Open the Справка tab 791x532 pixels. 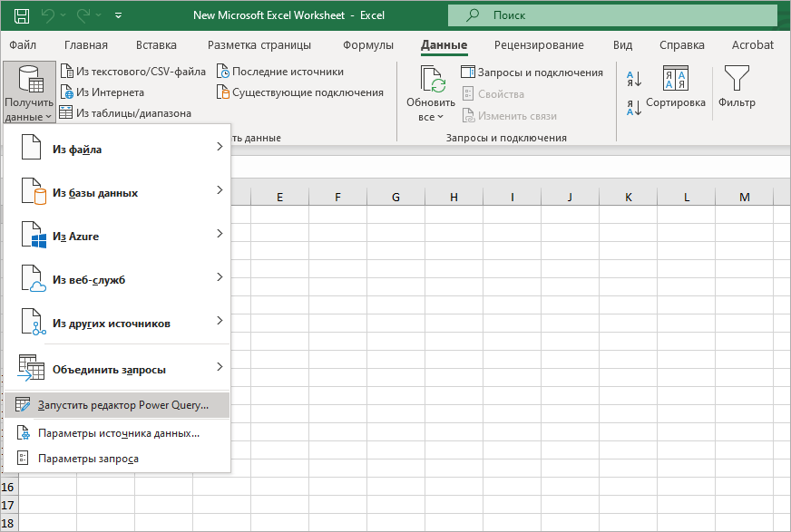[681, 44]
